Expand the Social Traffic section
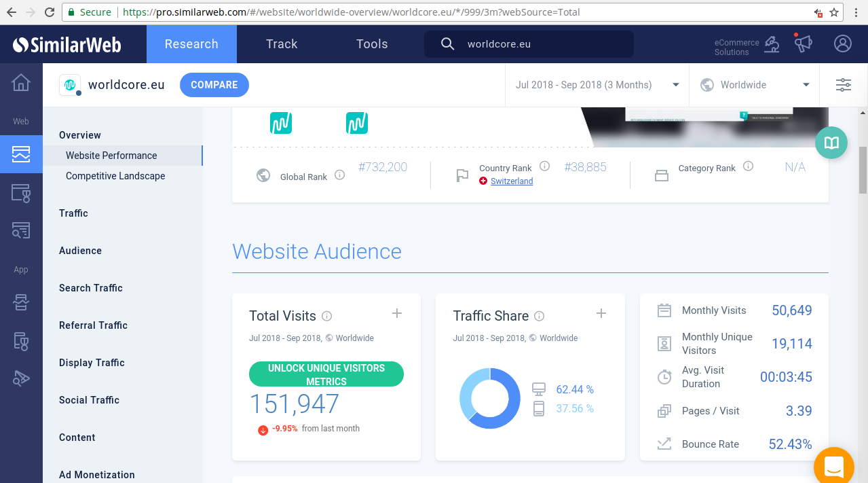Image resolution: width=868 pixels, height=483 pixels. pyautogui.click(x=89, y=400)
